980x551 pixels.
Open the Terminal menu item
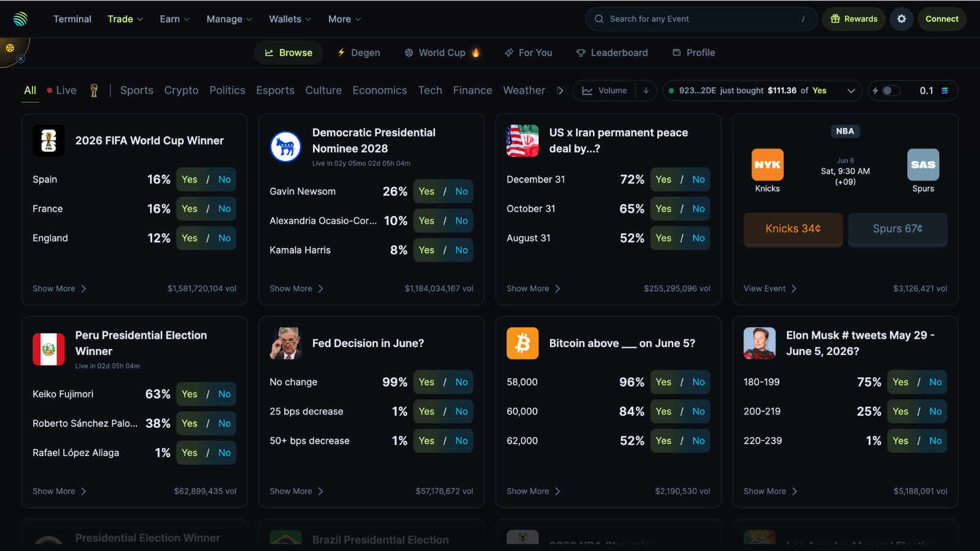72,19
